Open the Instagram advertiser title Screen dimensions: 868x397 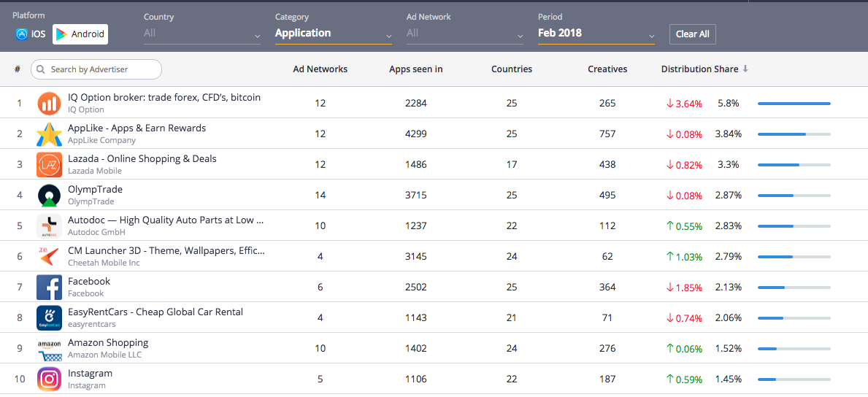(91, 373)
